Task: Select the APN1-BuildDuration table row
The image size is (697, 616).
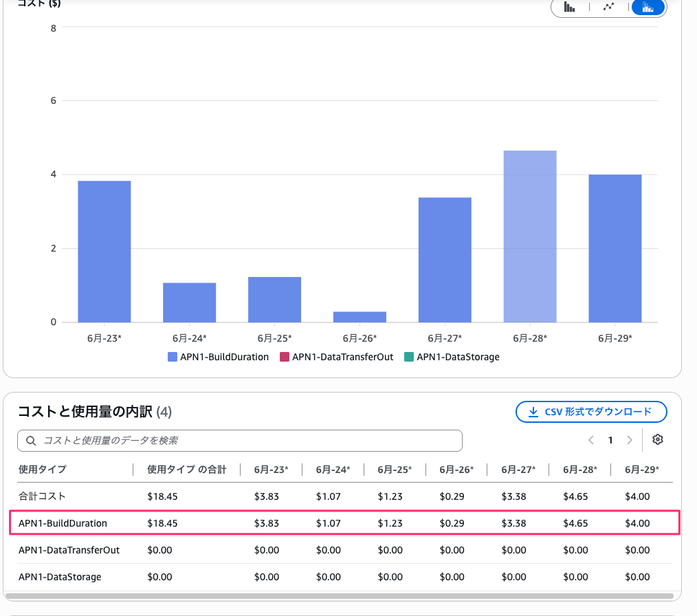Action: [345, 522]
